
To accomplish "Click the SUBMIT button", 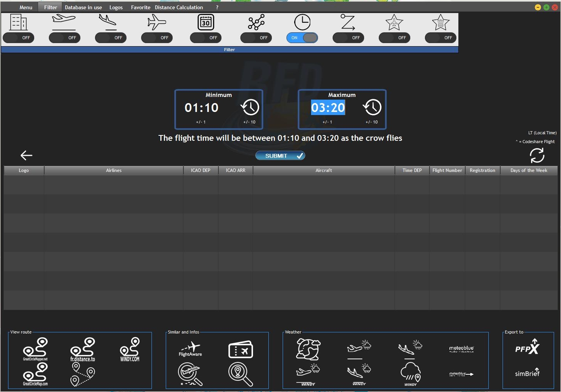I will click(280, 156).
